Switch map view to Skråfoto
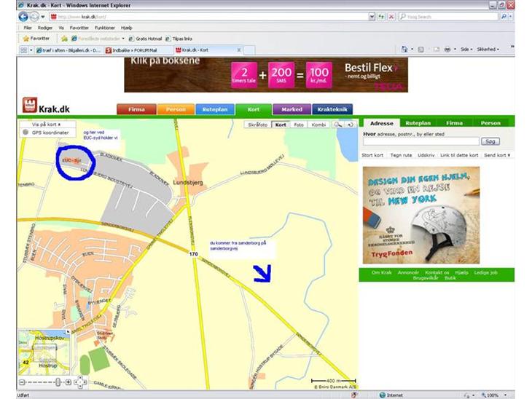The width and height of the screenshot is (532, 399). tap(258, 125)
